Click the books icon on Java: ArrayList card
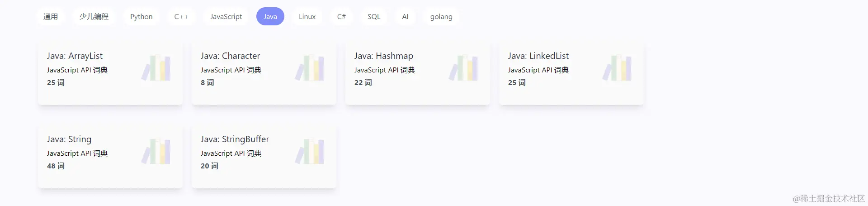Viewport: 868px width, 206px height. coord(156,68)
